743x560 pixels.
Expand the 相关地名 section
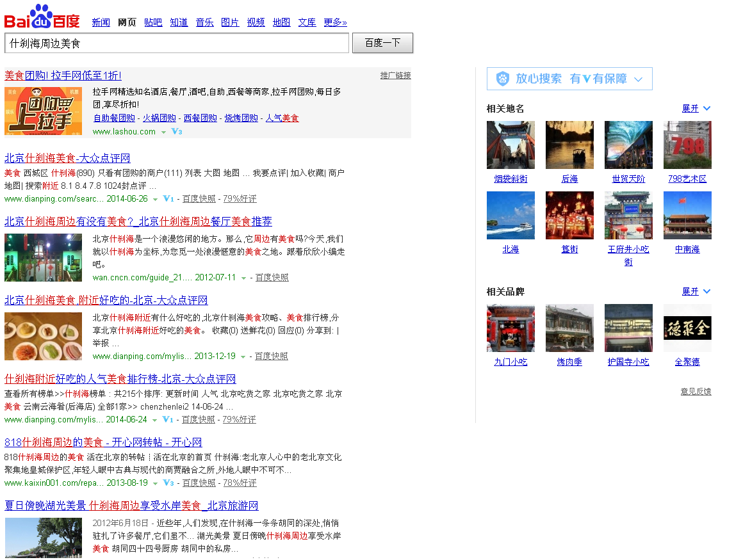696,108
